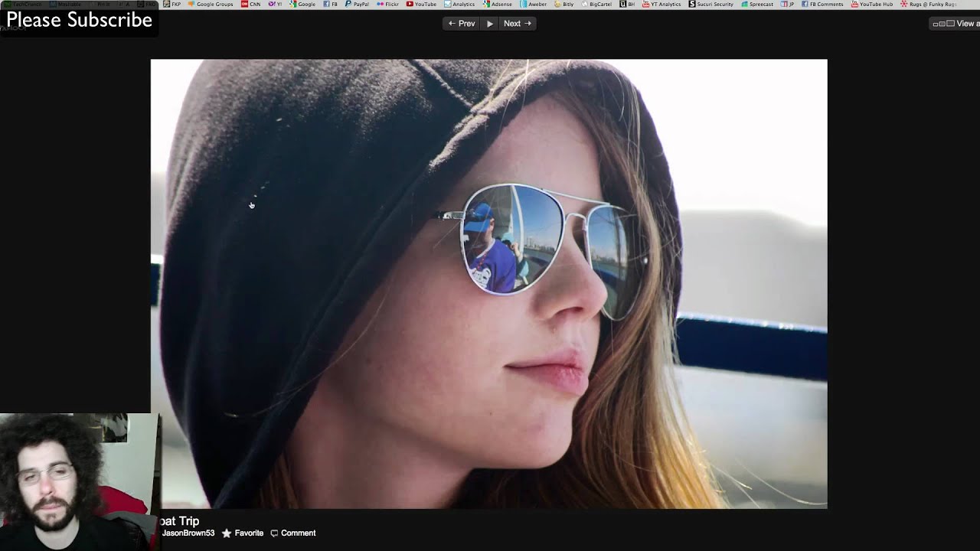
Task: Open the BH bookmark
Action: (628, 4)
